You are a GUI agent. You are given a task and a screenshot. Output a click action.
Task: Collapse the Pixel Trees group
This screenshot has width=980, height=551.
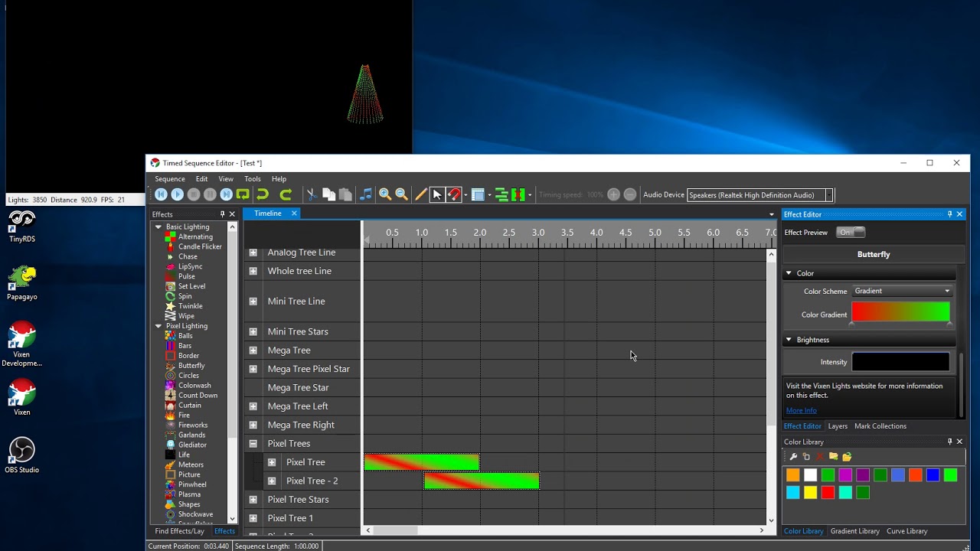pos(253,443)
